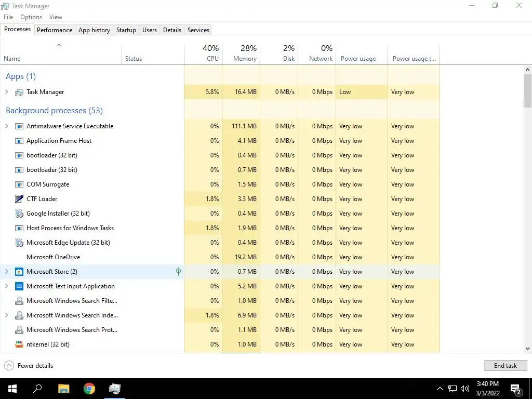Click the scrollbar up arrow
The height and width of the screenshot is (399, 532).
click(x=527, y=70)
